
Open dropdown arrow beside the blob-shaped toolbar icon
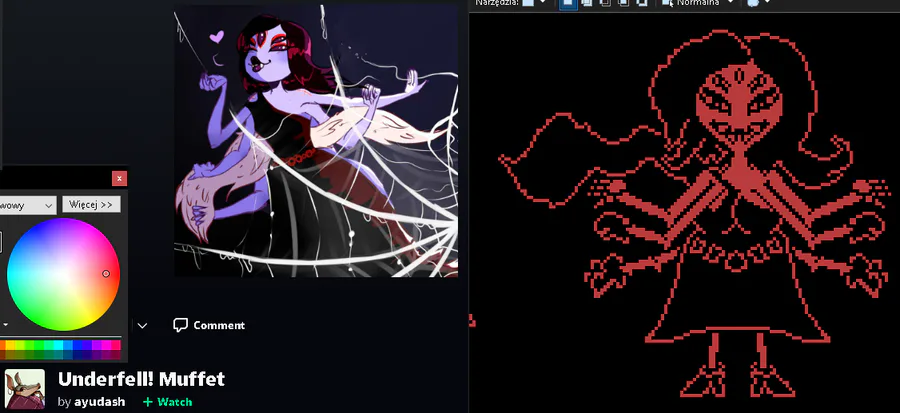tap(768, 3)
